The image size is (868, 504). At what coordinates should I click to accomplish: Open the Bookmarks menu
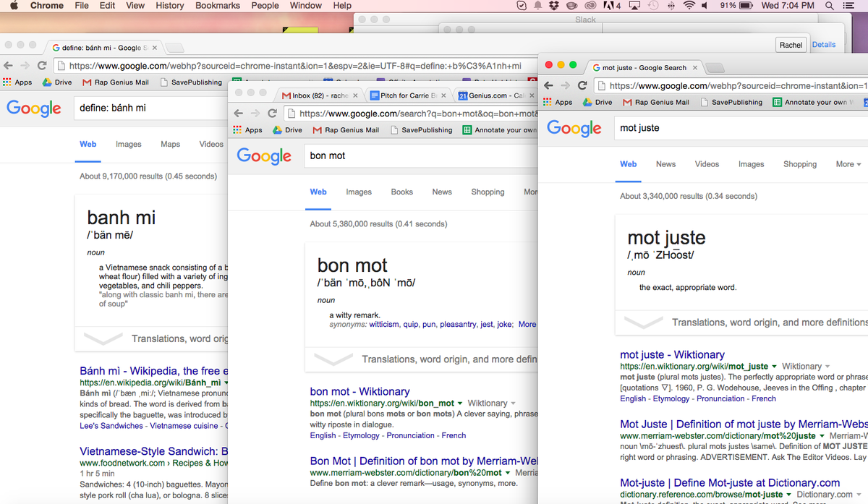(217, 6)
